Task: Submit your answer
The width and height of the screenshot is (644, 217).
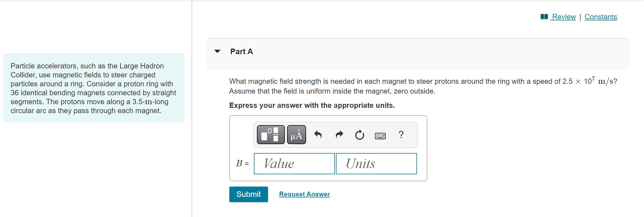Action: click(248, 194)
